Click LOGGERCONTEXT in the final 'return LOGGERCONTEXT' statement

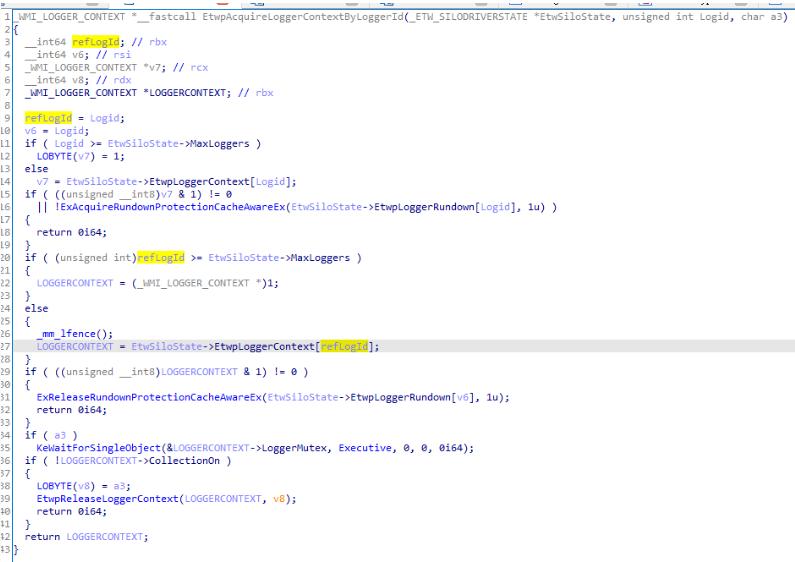coord(104,536)
